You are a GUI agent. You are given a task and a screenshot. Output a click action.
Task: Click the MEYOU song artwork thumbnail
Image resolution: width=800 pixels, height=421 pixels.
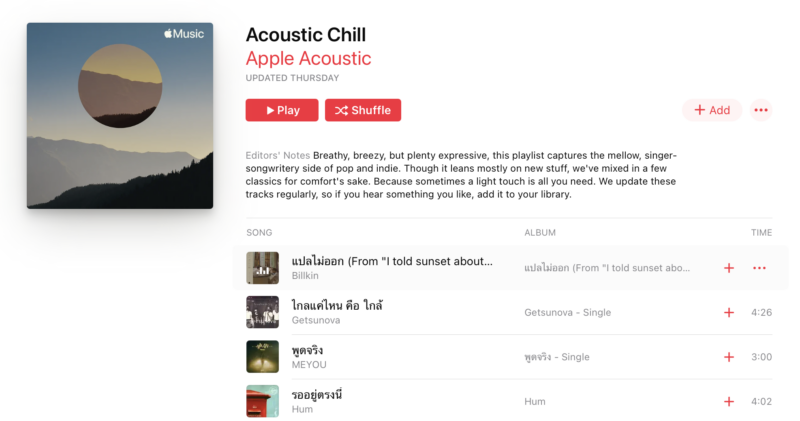262,357
